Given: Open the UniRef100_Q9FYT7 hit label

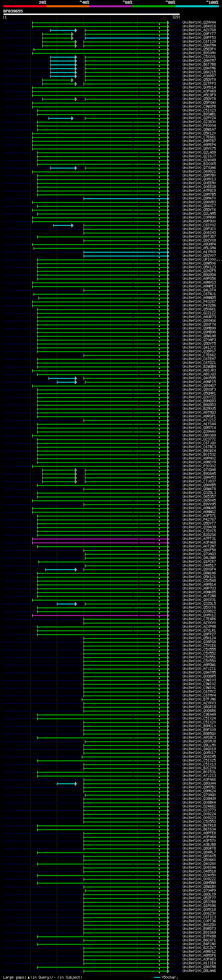Looking at the screenshot, I should point(199,34).
